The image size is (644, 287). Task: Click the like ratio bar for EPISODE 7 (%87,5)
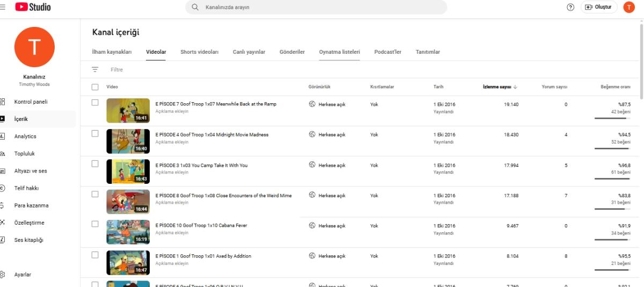(612, 118)
